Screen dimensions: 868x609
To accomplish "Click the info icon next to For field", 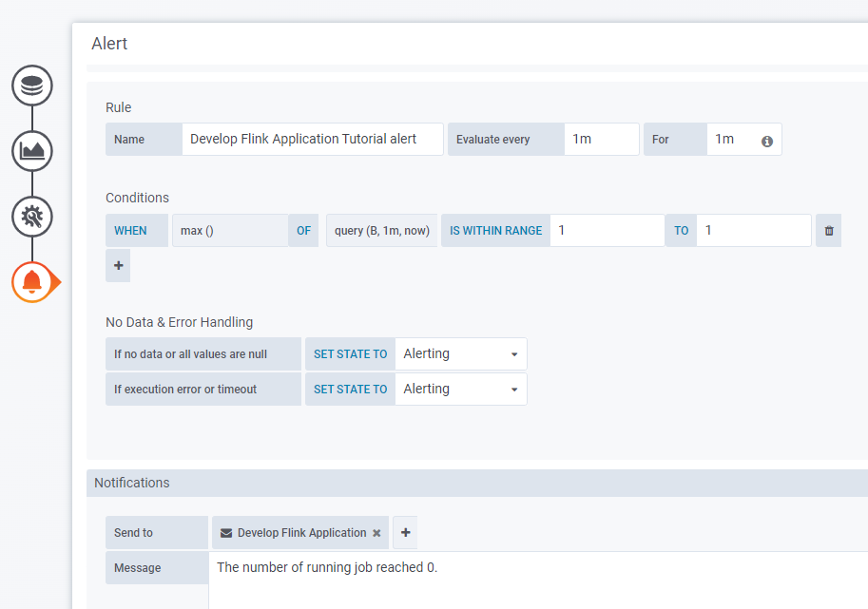I will pos(768,139).
